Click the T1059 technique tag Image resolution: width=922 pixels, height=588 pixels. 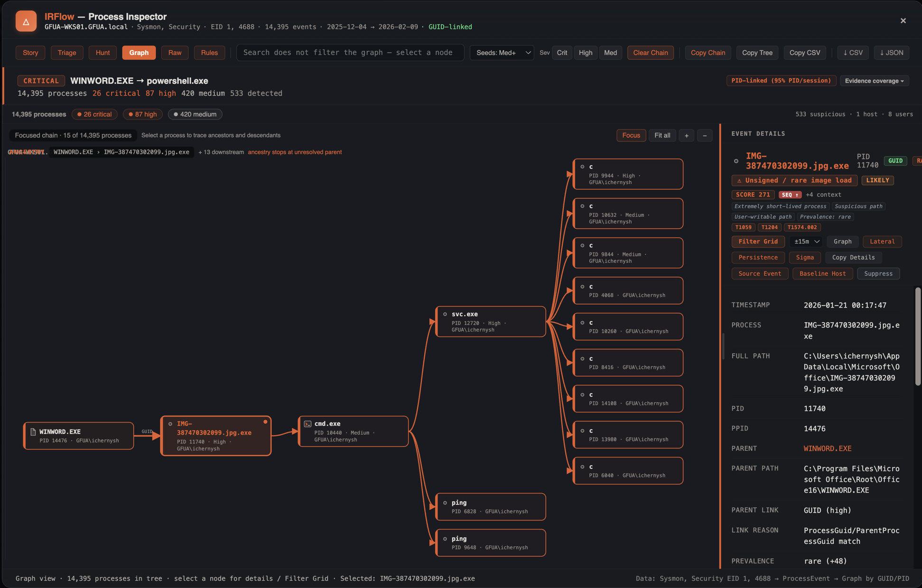point(743,227)
